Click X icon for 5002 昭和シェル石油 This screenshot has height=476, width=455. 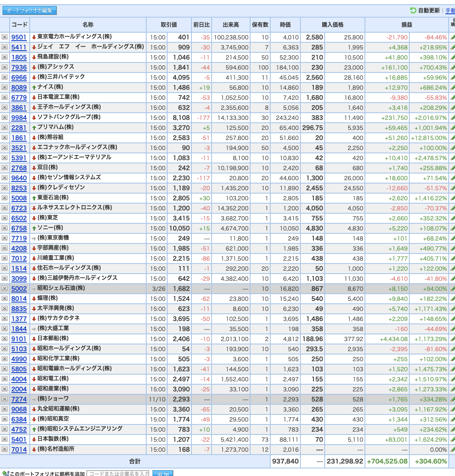click(5, 288)
